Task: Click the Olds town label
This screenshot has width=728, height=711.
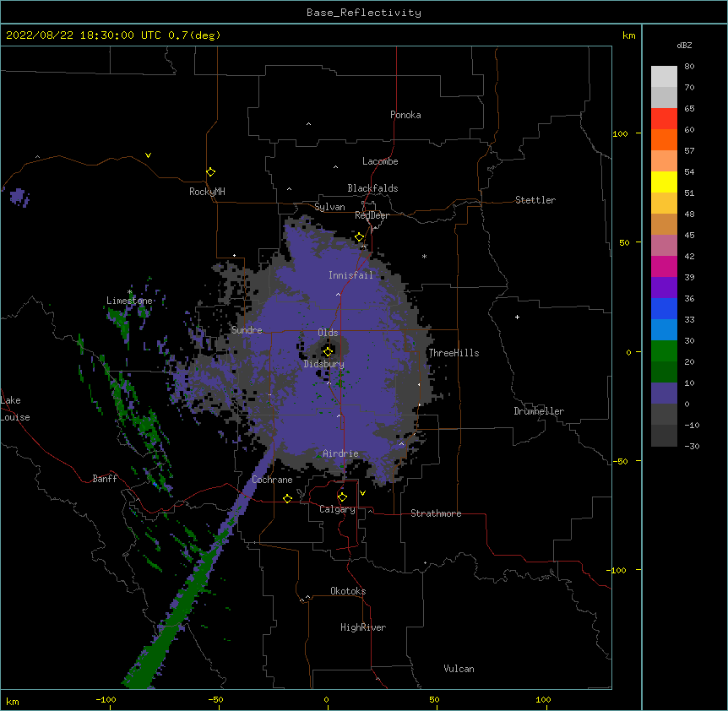Action: pyautogui.click(x=328, y=333)
